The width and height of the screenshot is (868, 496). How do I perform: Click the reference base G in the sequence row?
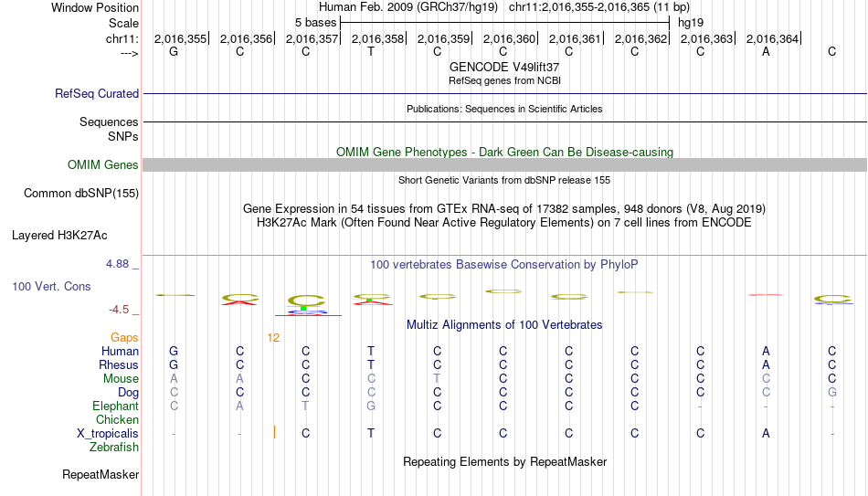(x=174, y=52)
